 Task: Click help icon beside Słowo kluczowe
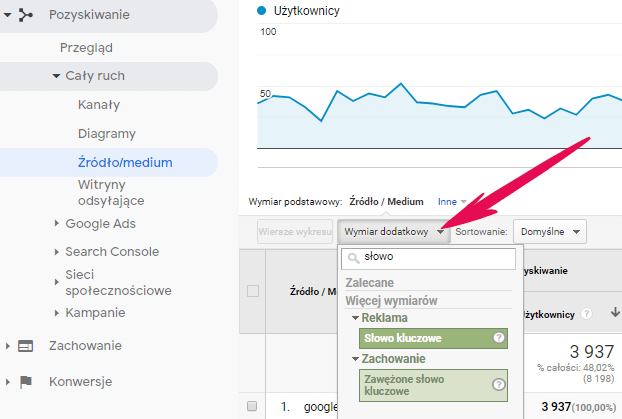coord(498,338)
